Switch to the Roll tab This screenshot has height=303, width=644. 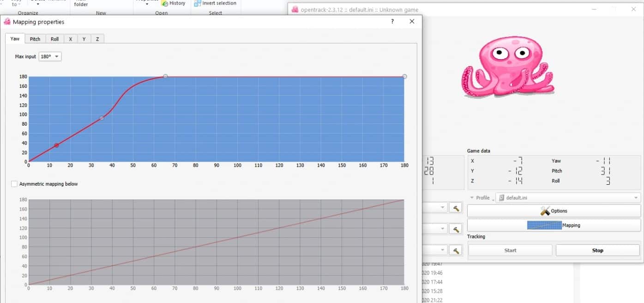click(x=54, y=39)
